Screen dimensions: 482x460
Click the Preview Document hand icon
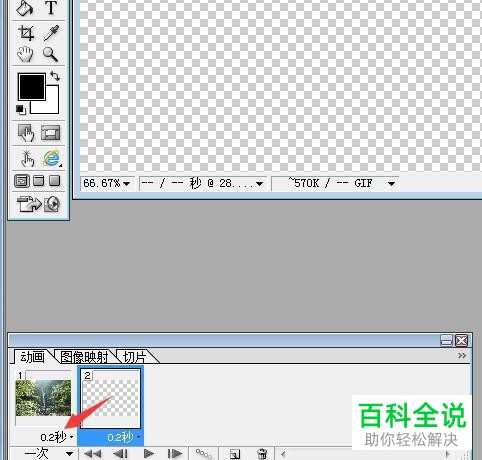click(x=27, y=159)
